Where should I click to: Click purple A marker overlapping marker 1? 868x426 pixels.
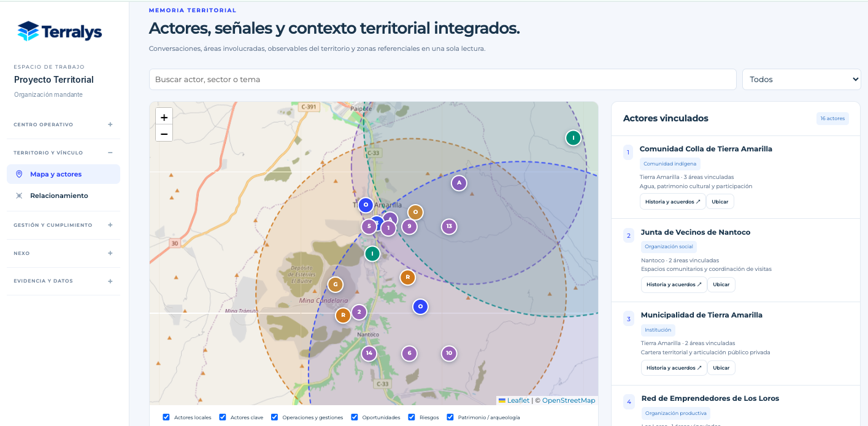click(x=391, y=218)
